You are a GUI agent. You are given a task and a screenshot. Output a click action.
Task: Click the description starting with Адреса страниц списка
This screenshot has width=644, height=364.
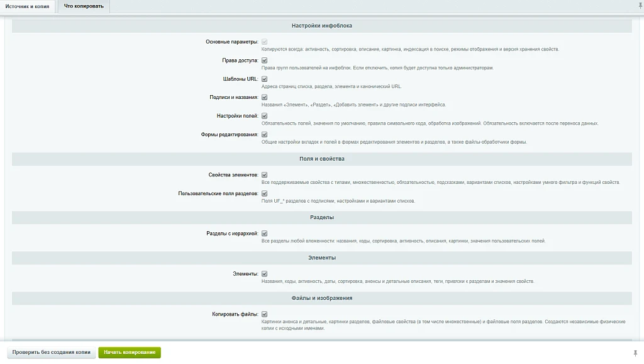point(331,86)
